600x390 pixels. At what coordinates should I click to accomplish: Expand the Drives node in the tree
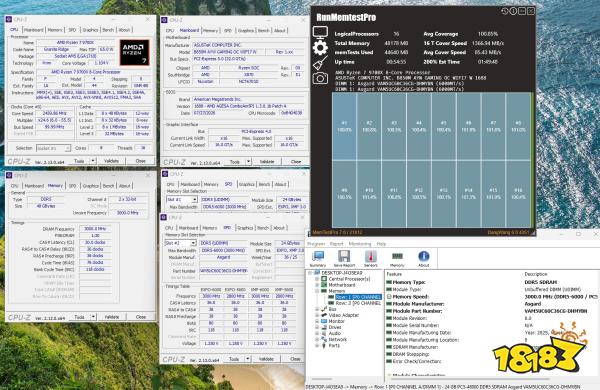[x=317, y=327]
